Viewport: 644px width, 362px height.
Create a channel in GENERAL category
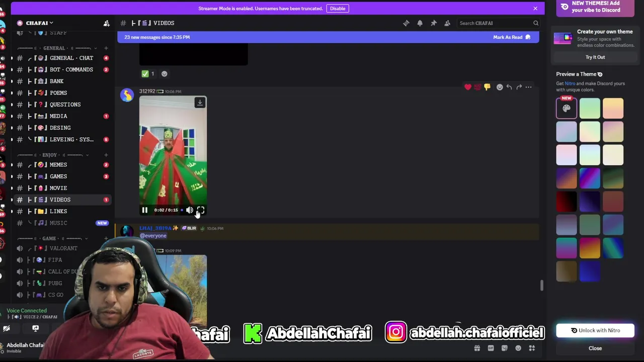pos(106,48)
